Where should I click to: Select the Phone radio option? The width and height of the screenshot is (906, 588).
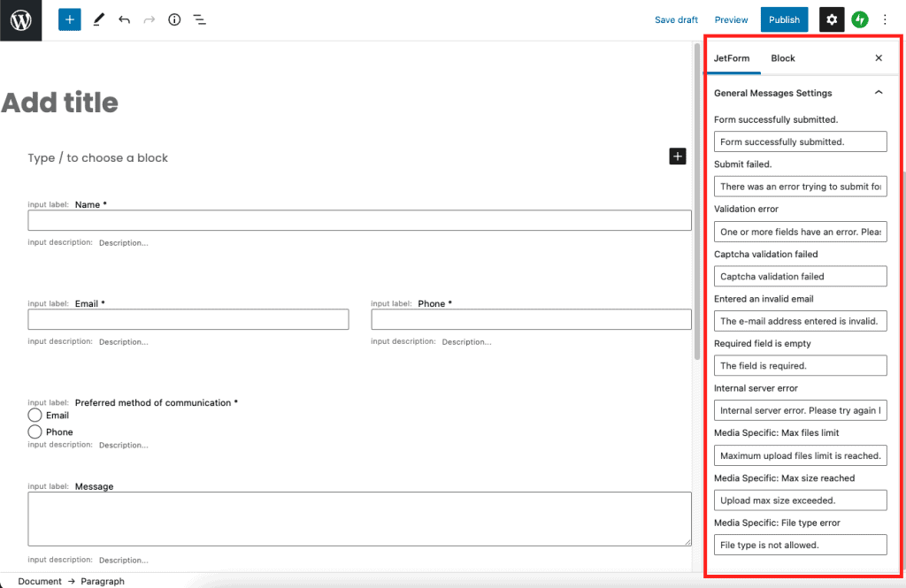pyautogui.click(x=35, y=432)
